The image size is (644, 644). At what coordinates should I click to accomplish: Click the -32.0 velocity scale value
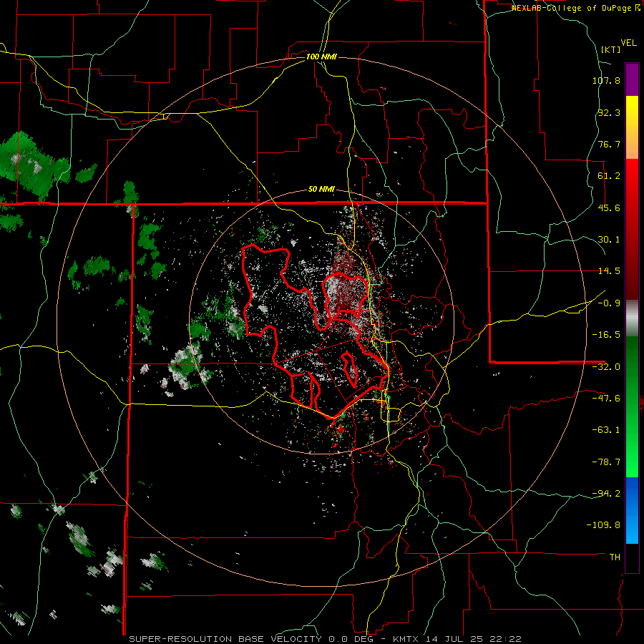click(x=606, y=367)
